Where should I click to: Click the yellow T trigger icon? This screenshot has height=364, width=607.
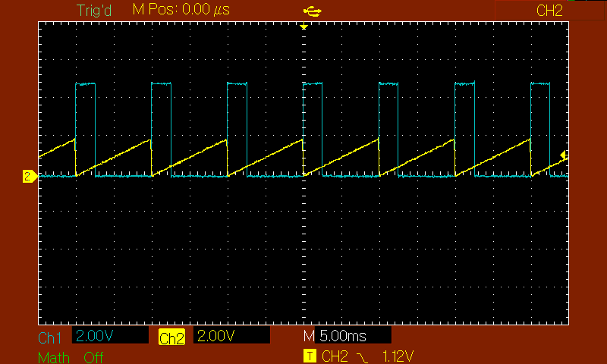pos(310,356)
